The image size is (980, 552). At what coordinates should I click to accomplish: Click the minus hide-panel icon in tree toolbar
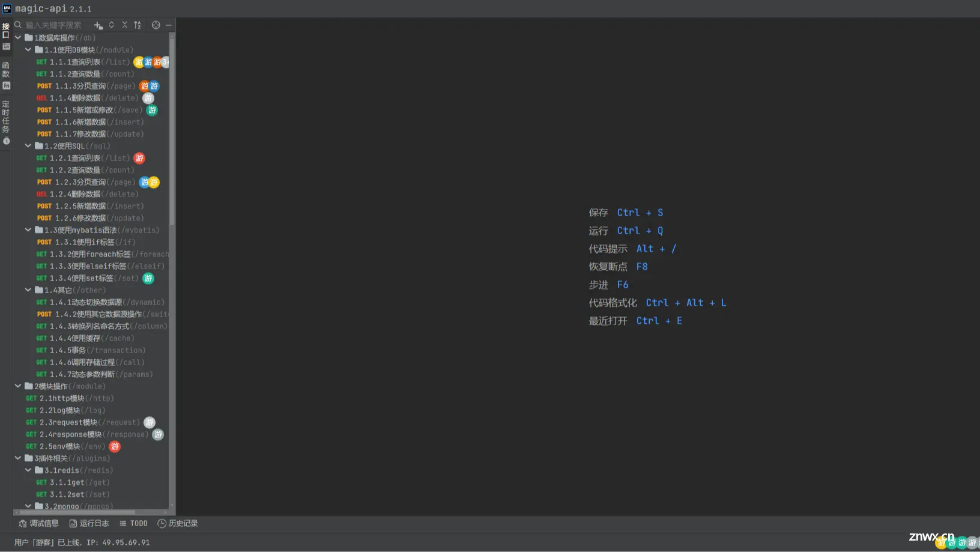[169, 25]
